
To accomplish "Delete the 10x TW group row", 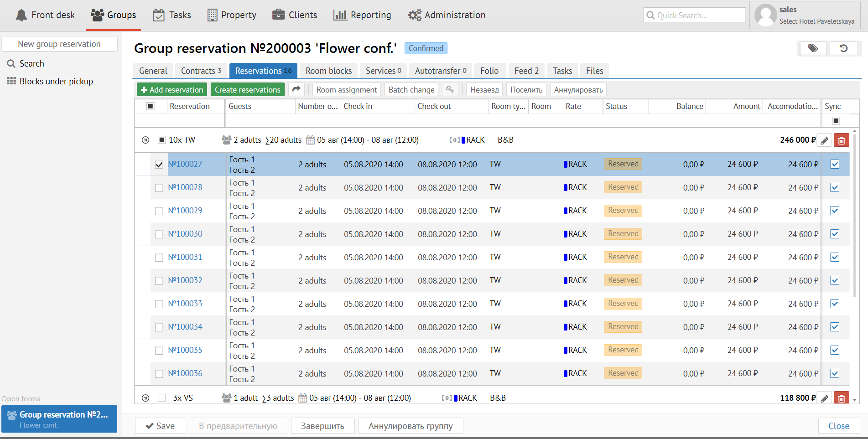I will tap(841, 140).
